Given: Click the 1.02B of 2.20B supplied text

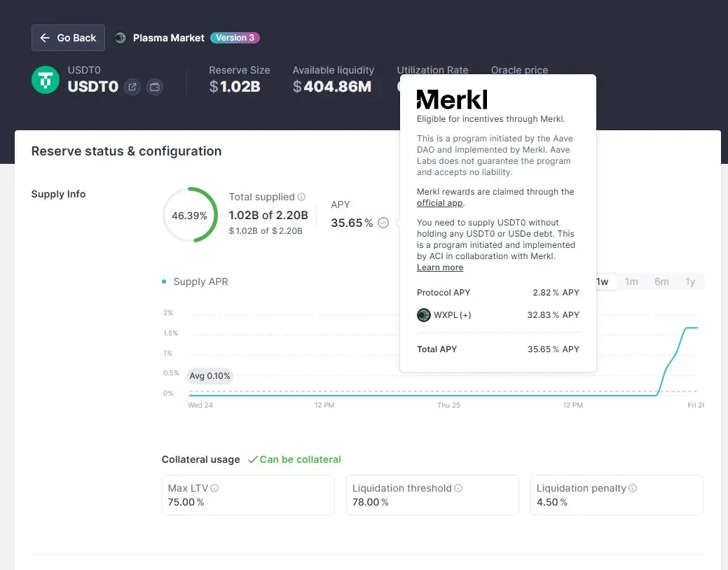Looking at the screenshot, I should [x=268, y=216].
